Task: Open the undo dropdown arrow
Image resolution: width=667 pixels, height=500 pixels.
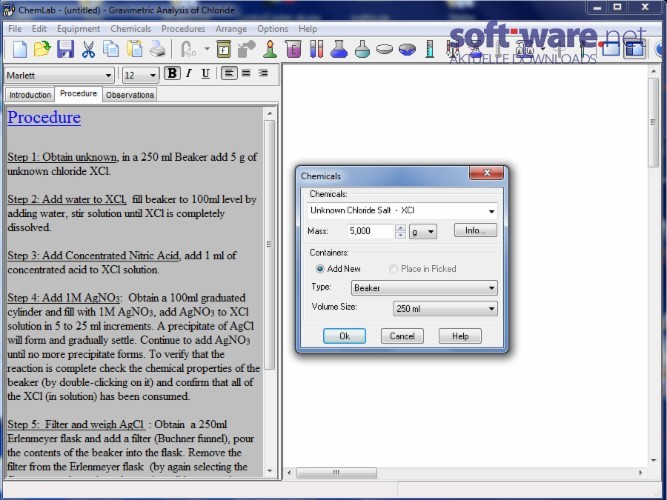Action: click(207, 49)
